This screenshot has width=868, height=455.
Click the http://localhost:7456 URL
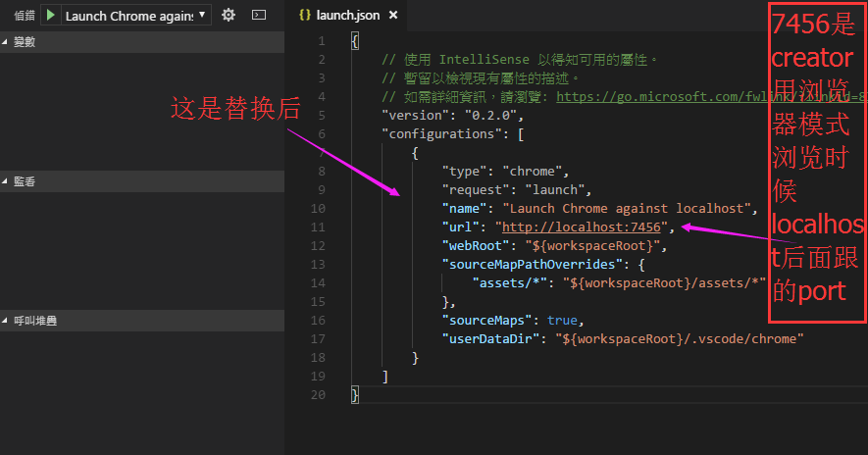[585, 227]
